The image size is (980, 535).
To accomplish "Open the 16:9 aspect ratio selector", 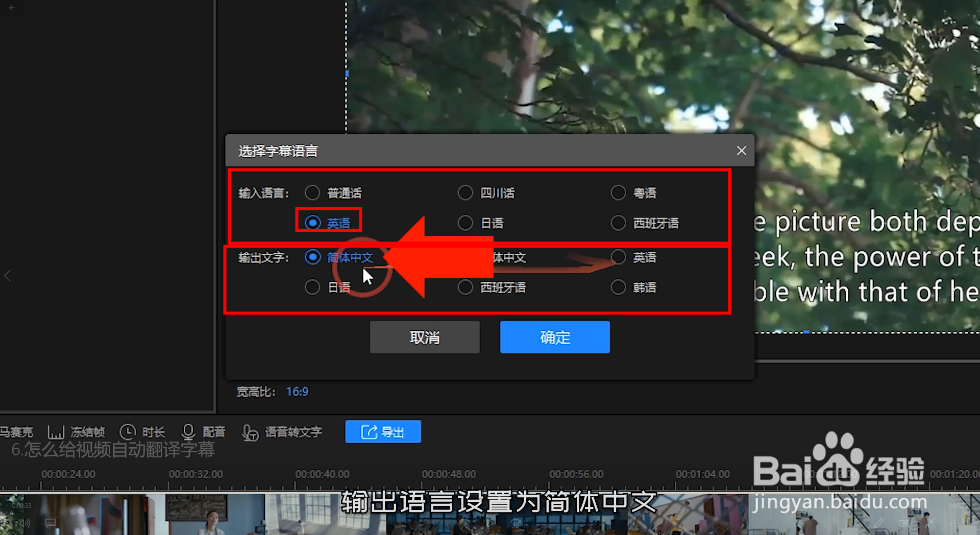I will 296,392.
